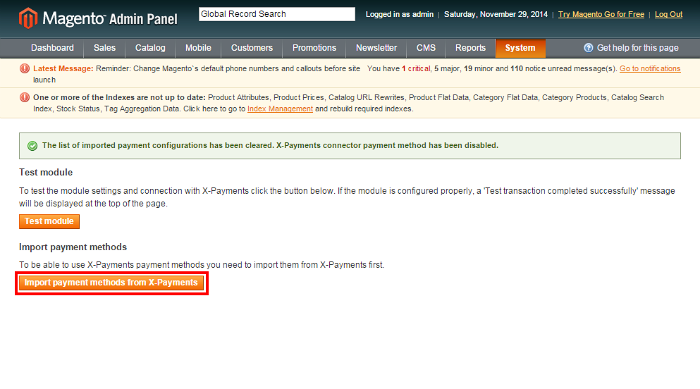Open the System menu

(520, 48)
